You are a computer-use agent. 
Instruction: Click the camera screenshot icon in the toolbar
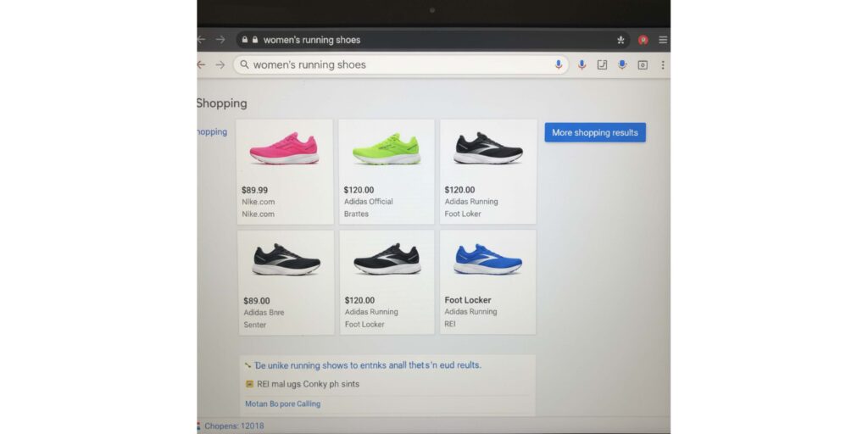pos(643,64)
